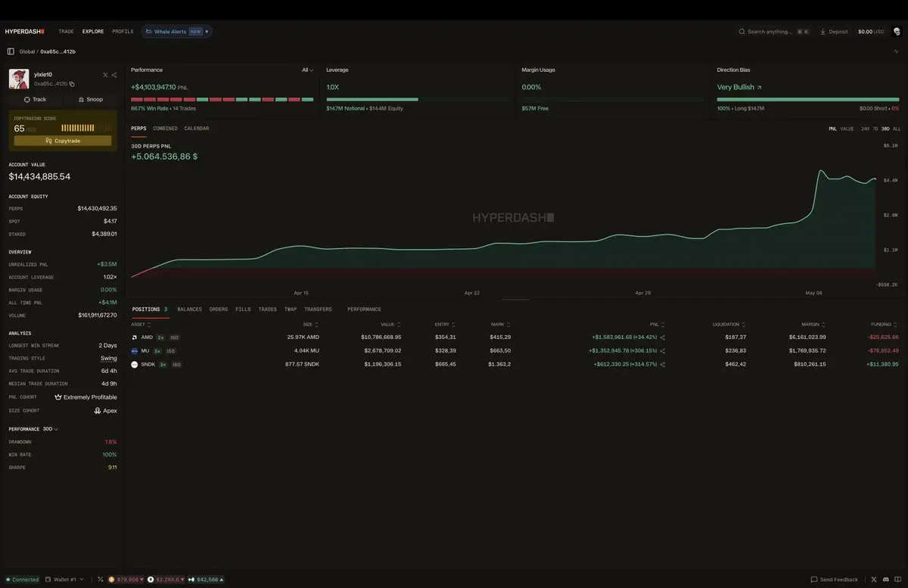
Task: Share the SNDK position PNL
Action: pos(663,365)
